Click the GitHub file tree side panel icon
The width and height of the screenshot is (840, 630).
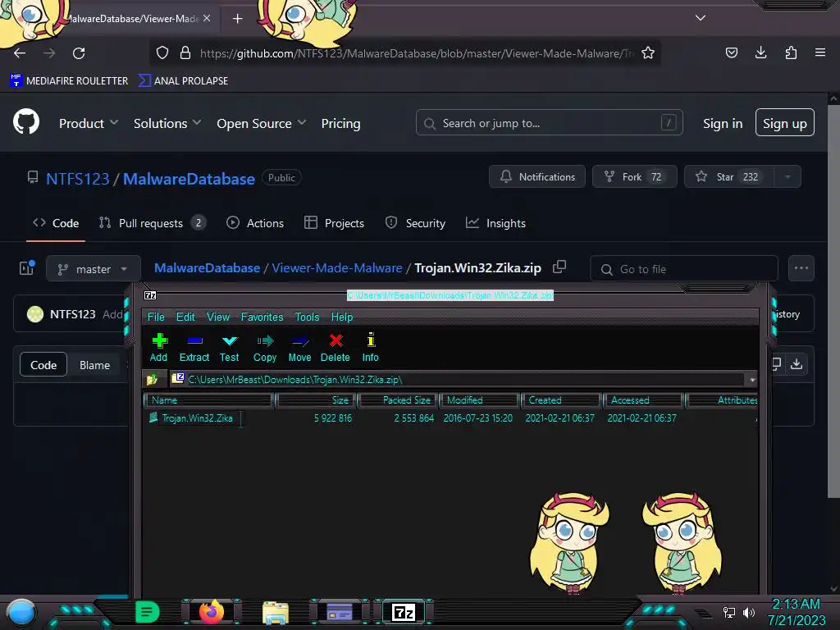pyautogui.click(x=27, y=268)
